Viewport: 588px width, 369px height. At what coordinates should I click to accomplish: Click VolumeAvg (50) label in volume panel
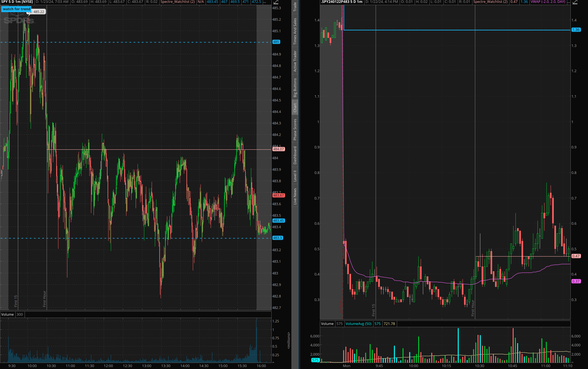click(358, 324)
